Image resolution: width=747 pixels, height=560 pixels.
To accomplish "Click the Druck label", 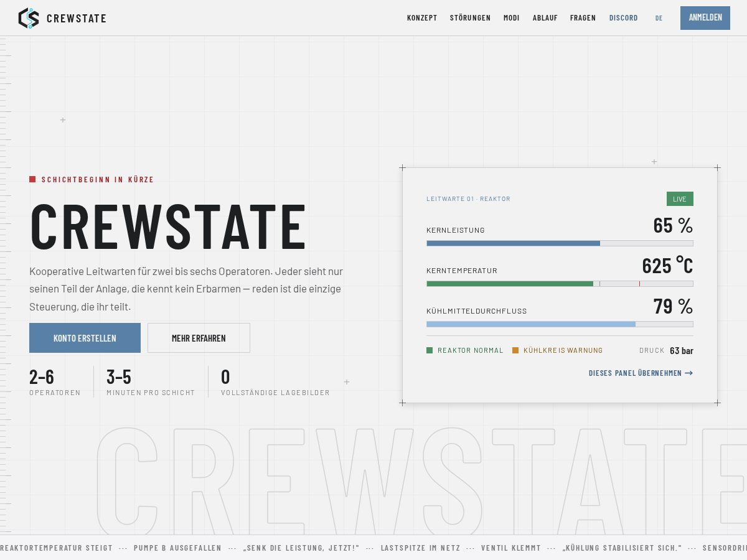I will (x=652, y=350).
